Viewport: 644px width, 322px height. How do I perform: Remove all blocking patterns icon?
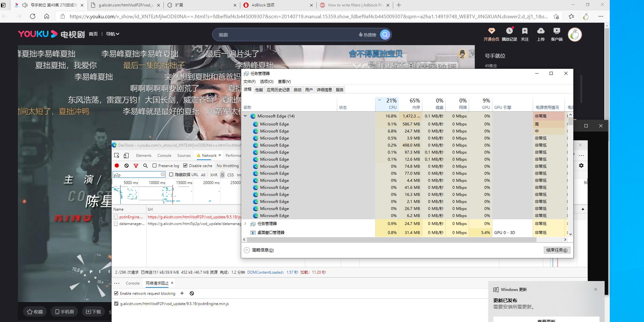[x=192, y=293]
